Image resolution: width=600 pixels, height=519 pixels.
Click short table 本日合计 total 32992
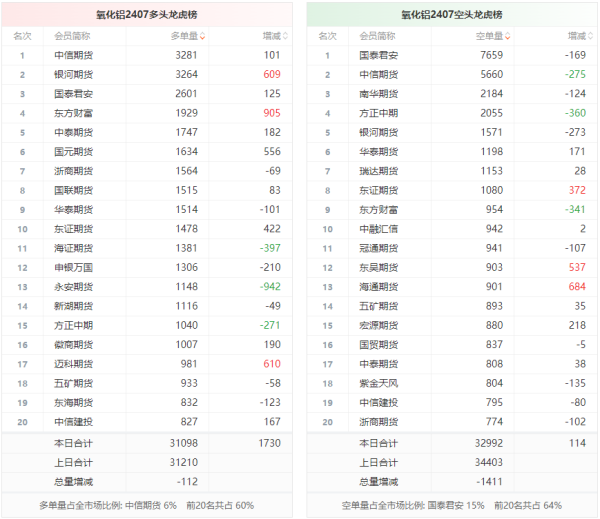point(489,443)
